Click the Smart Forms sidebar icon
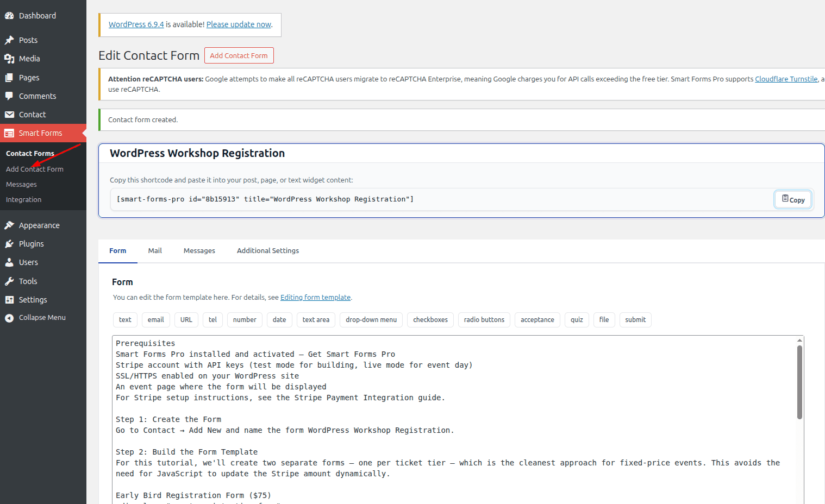 coord(10,133)
